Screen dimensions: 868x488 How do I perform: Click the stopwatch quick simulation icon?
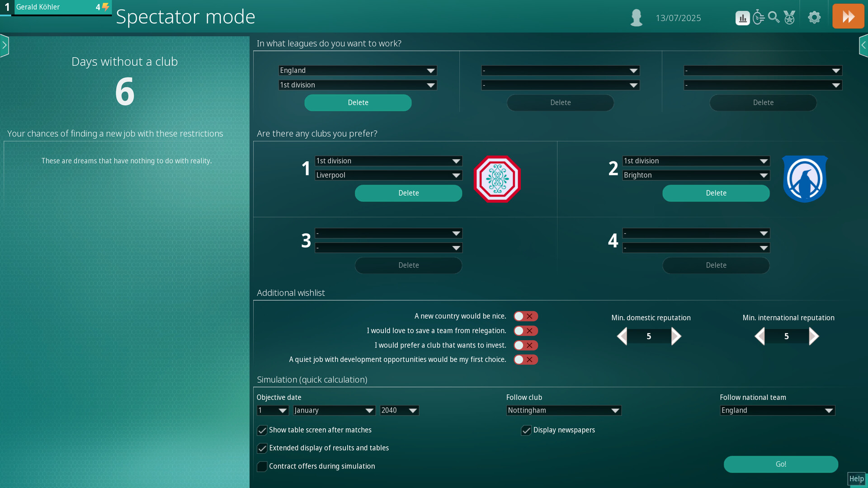coord(758,18)
